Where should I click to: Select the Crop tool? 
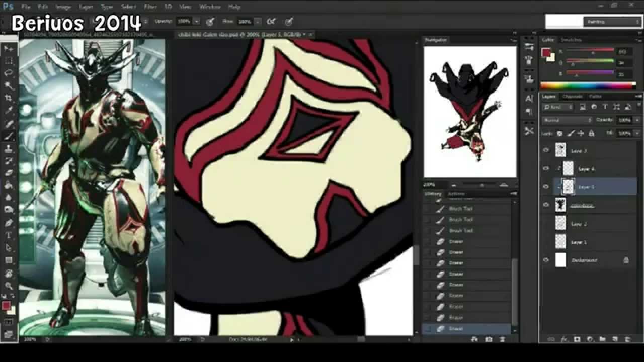[9, 98]
